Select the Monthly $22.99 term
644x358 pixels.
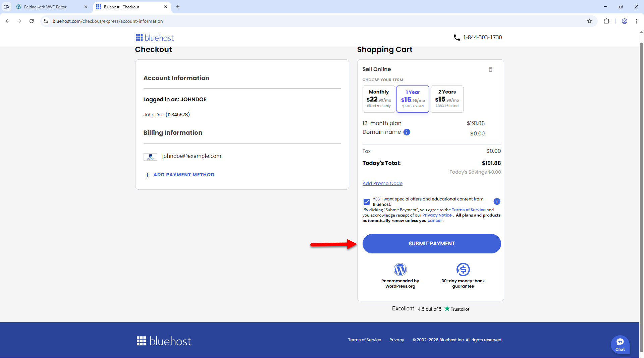(x=379, y=99)
